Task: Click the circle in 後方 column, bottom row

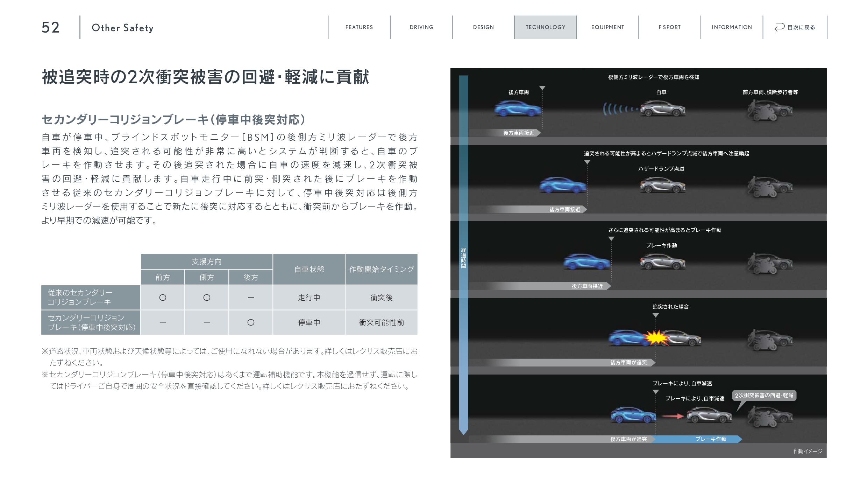Action: 251,322
